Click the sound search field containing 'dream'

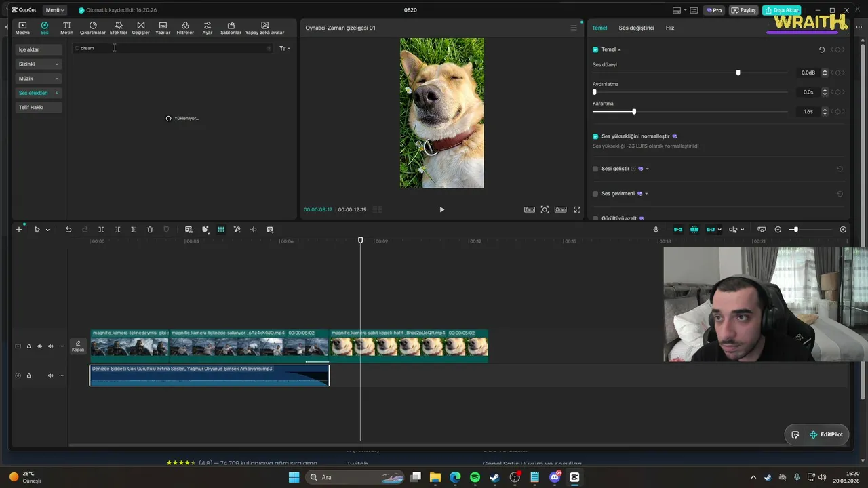(x=173, y=48)
